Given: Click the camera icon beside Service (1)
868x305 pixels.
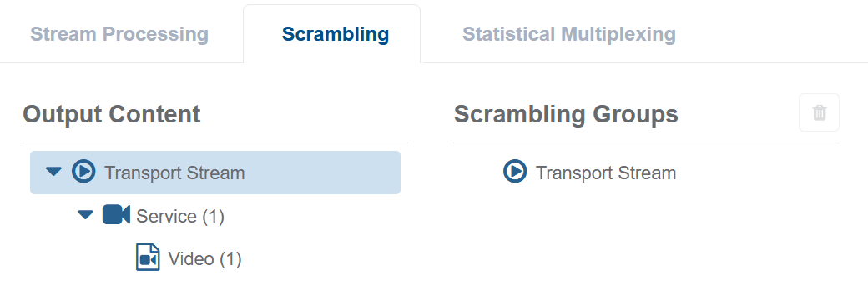Looking at the screenshot, I should (116, 214).
